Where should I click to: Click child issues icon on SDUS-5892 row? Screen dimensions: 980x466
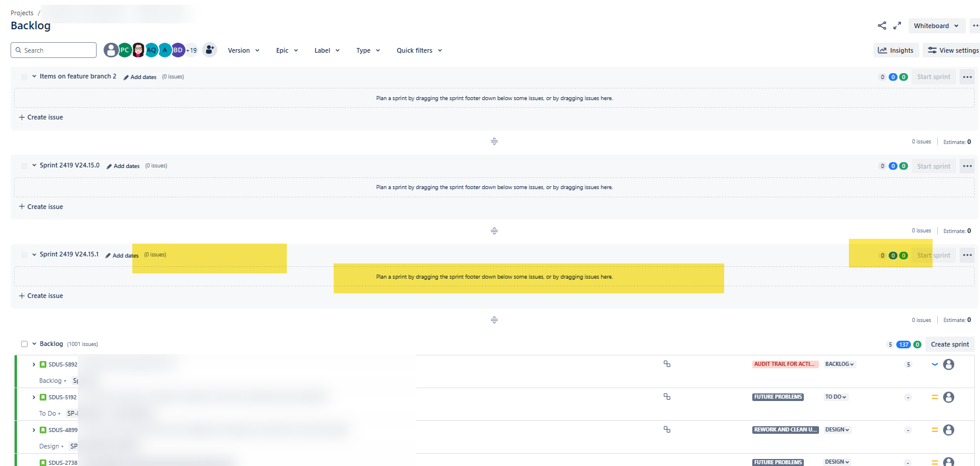[x=667, y=364]
